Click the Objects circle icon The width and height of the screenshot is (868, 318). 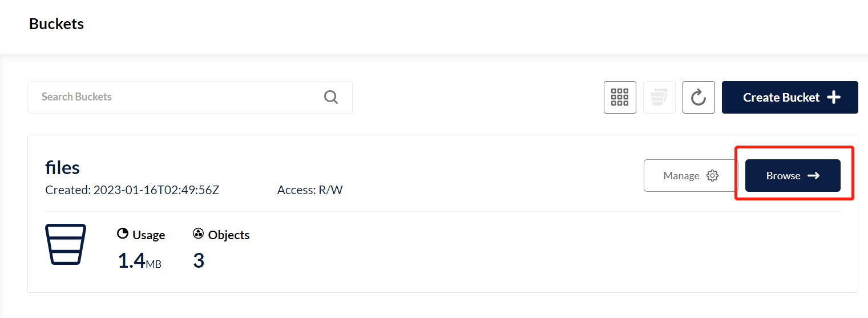[x=199, y=234]
